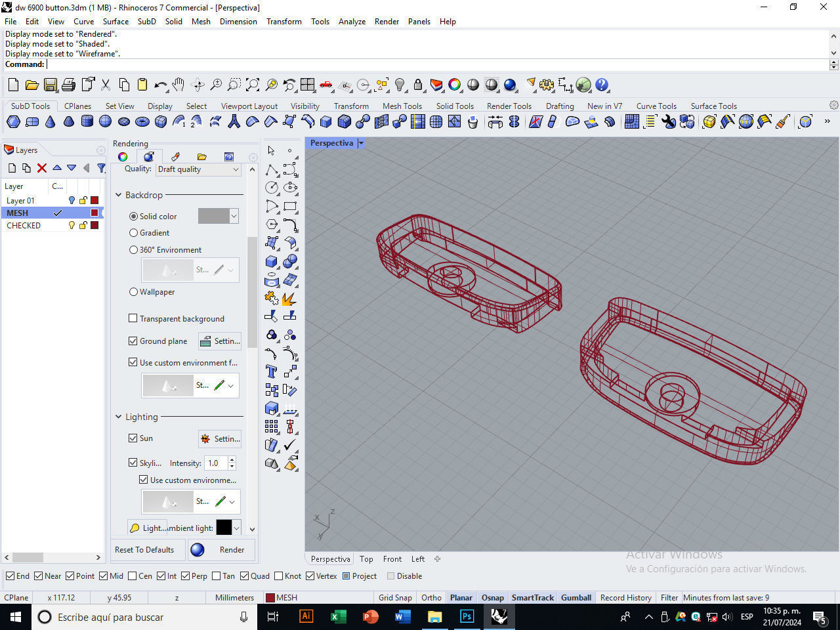Screen dimensions: 840x630
Task: Open the custom environment dropdown under Ground plane
Action: click(x=231, y=386)
